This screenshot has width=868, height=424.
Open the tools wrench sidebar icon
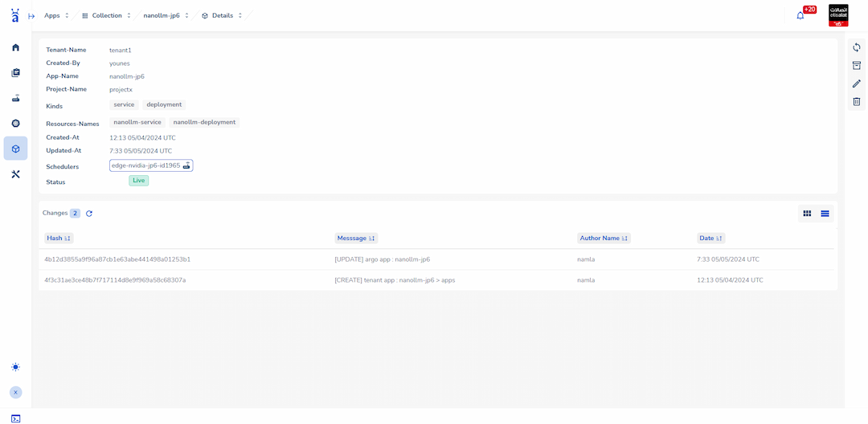click(15, 173)
